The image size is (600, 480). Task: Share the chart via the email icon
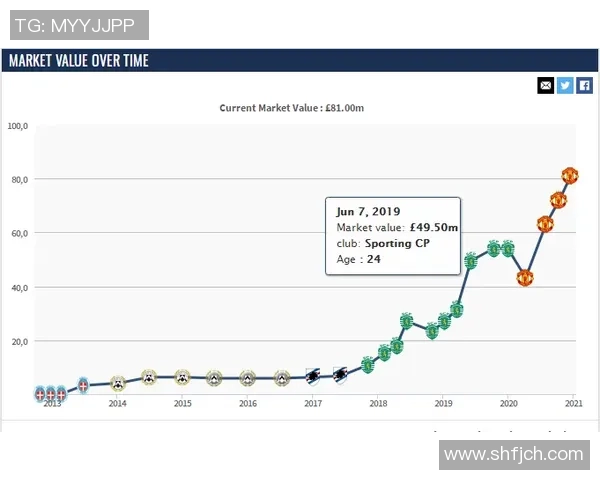point(545,85)
